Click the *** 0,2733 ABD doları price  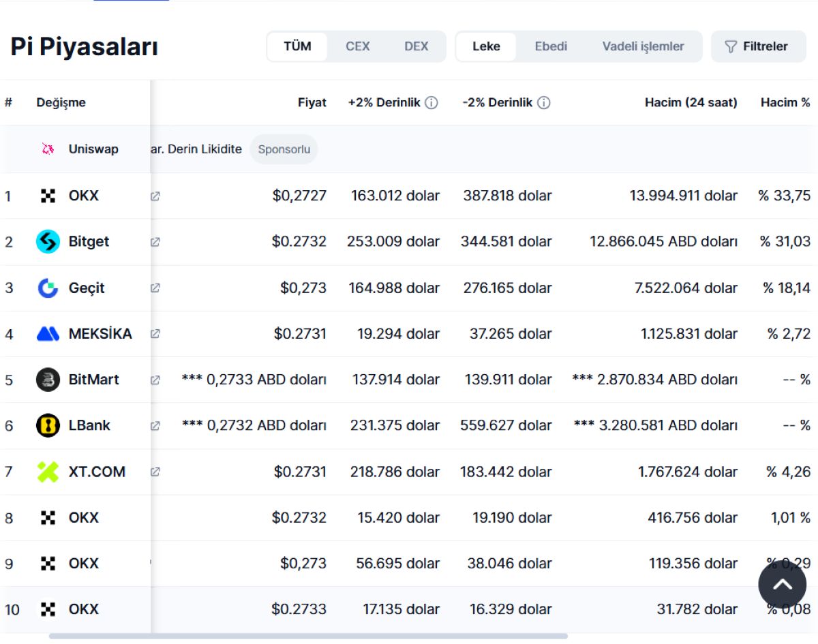click(x=254, y=380)
